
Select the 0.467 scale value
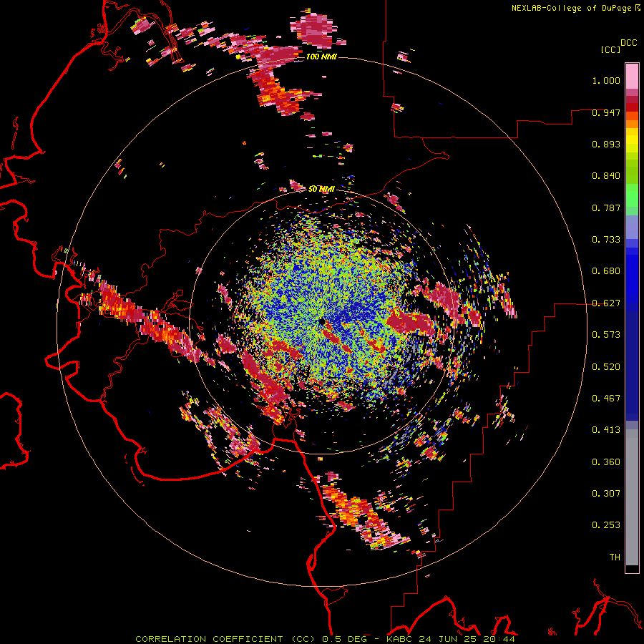(606, 399)
